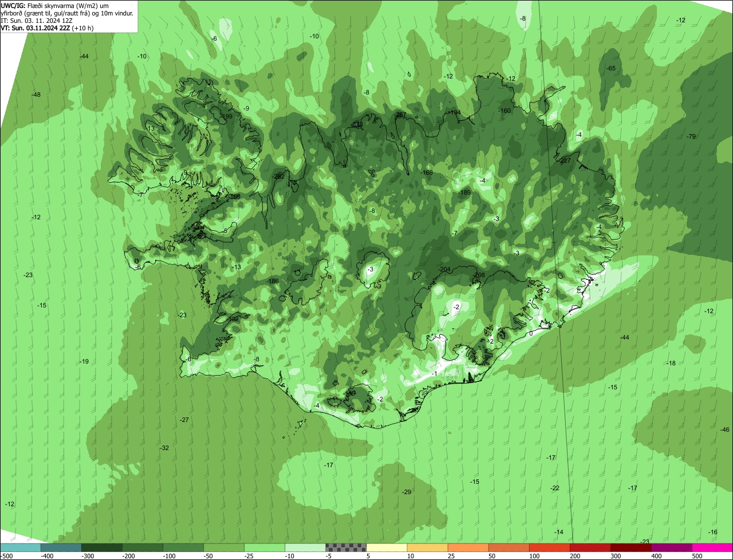Select the dark red swatch between 300 and 400

(x=630, y=547)
